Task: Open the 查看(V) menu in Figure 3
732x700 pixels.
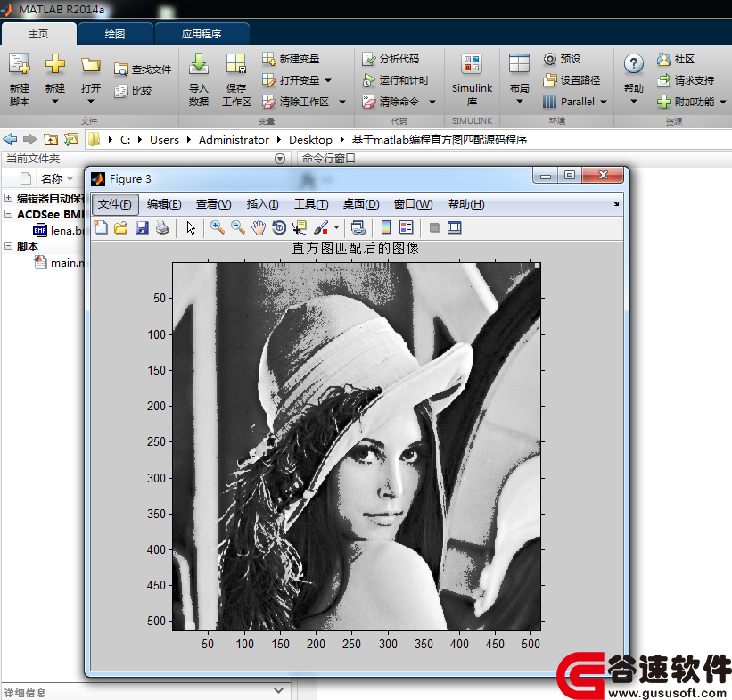Action: click(x=213, y=204)
